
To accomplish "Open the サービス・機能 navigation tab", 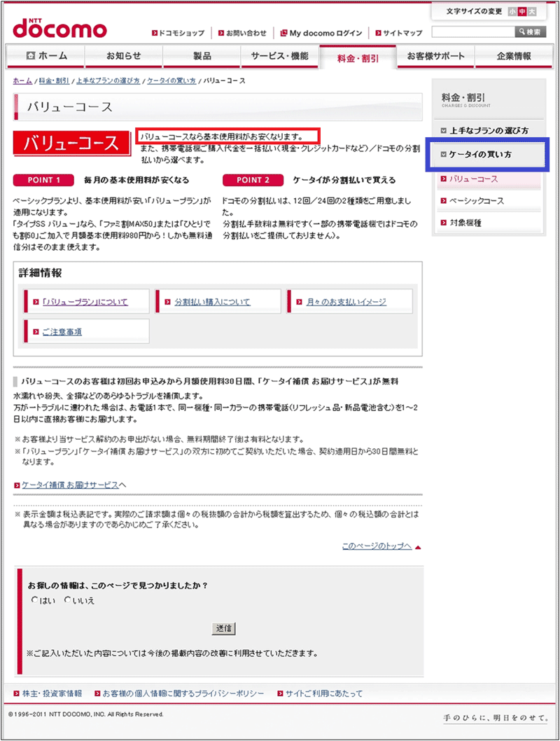I will tap(280, 56).
